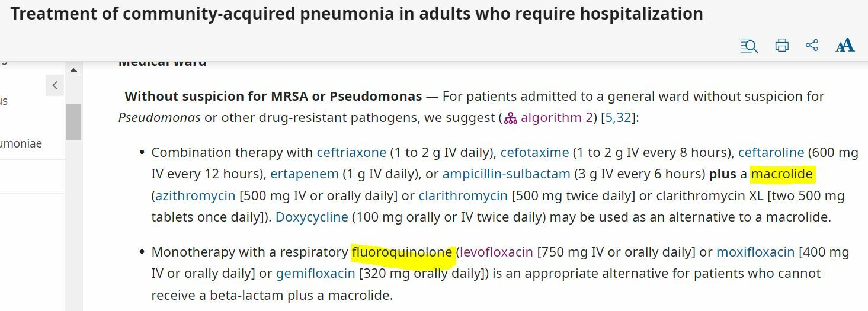This screenshot has width=868, height=311.
Task: Open the clarithromycin drug link
Action: 463,195
